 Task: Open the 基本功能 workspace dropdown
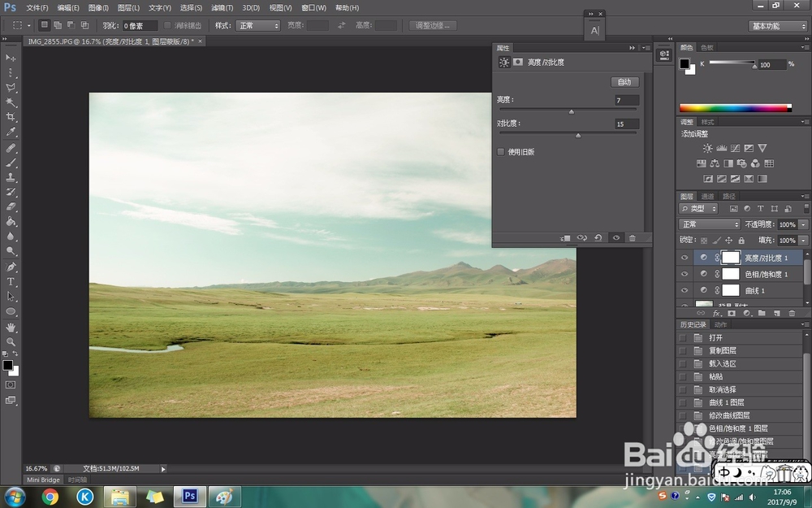pyautogui.click(x=778, y=26)
